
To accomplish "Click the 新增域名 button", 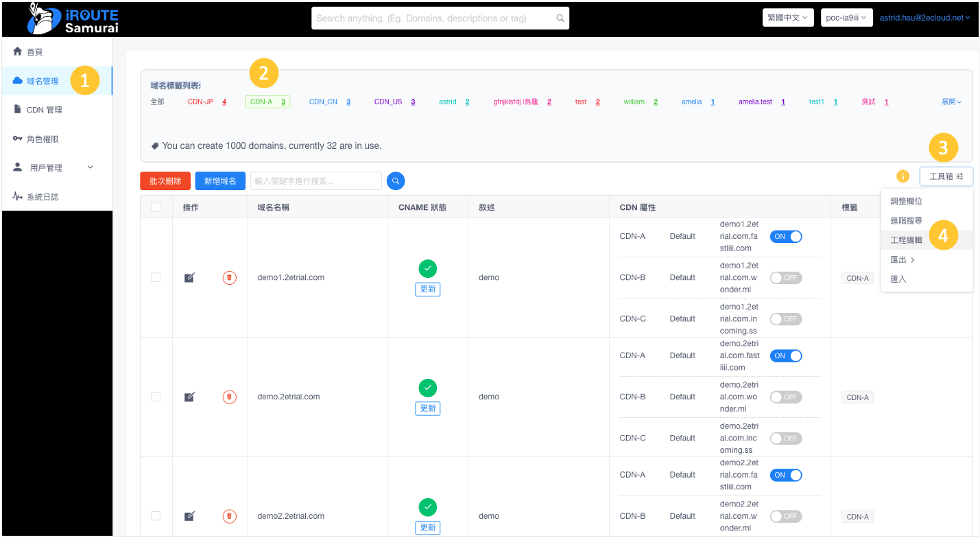I will 220,180.
